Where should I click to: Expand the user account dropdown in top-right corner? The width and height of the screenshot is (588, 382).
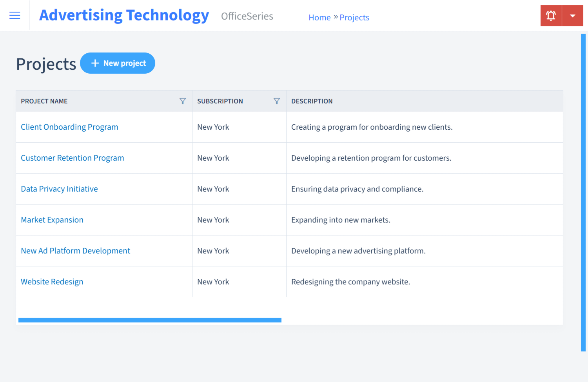pos(572,15)
